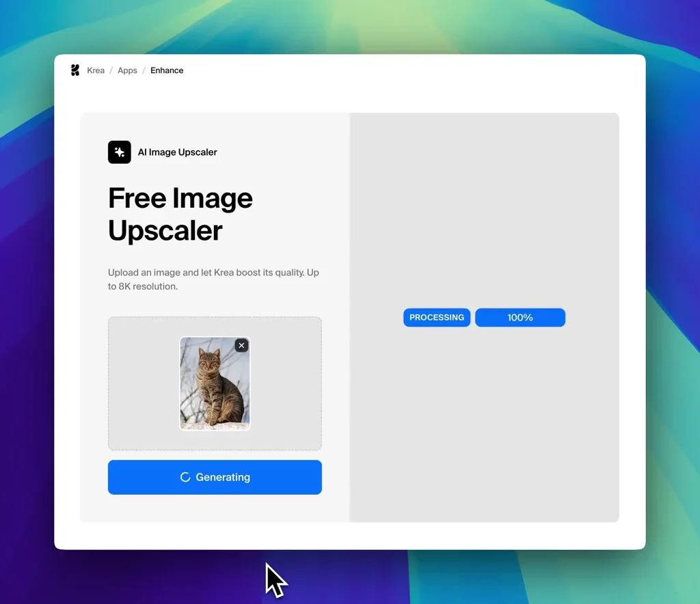Click the "Upload an image" description text
700x604 pixels.
pyautogui.click(x=213, y=279)
